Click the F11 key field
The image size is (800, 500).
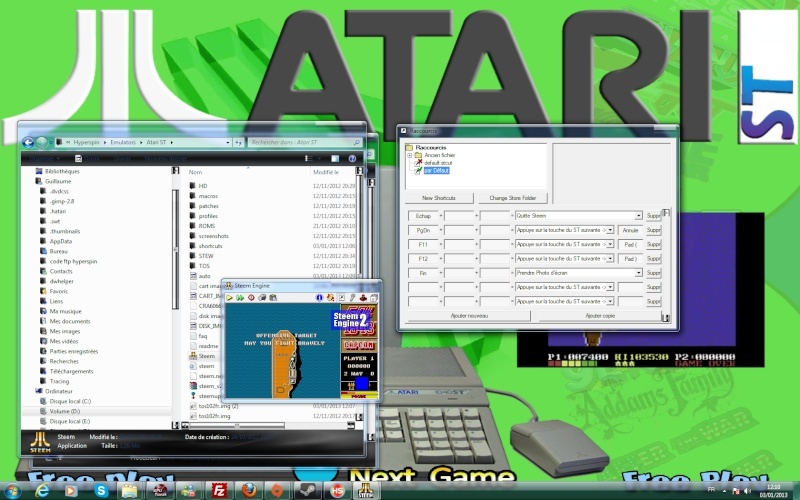pyautogui.click(x=423, y=244)
